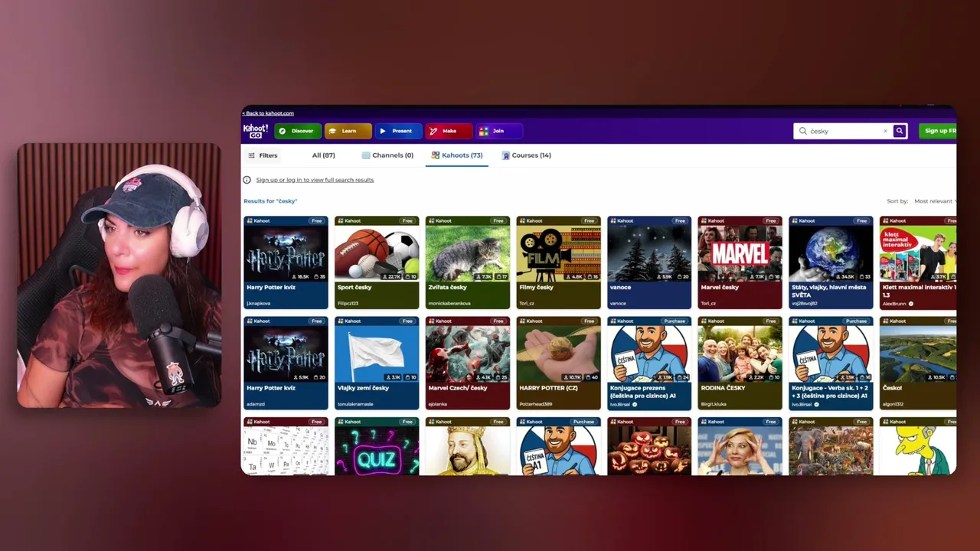Open the Sort by "Most relevant" dropdown
This screenshot has height=551, width=980.
point(933,201)
